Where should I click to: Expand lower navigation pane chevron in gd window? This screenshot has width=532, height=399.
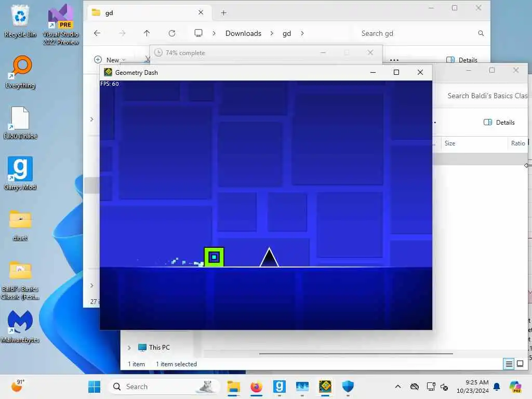coord(91,285)
